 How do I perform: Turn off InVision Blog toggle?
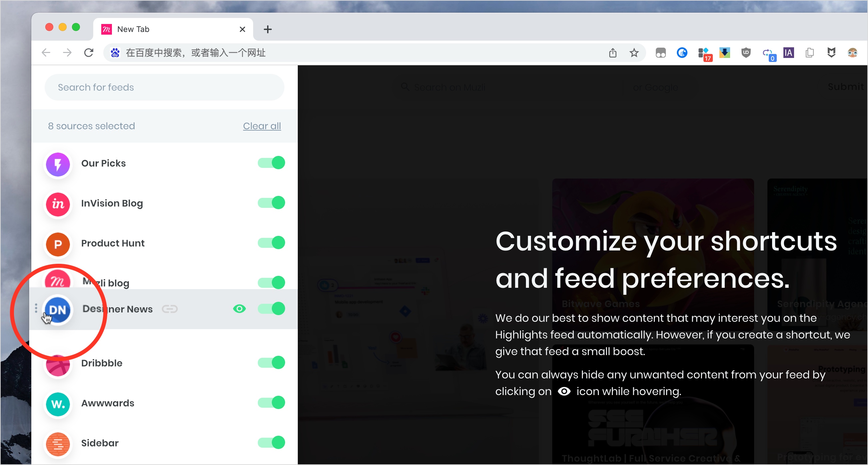tap(271, 203)
